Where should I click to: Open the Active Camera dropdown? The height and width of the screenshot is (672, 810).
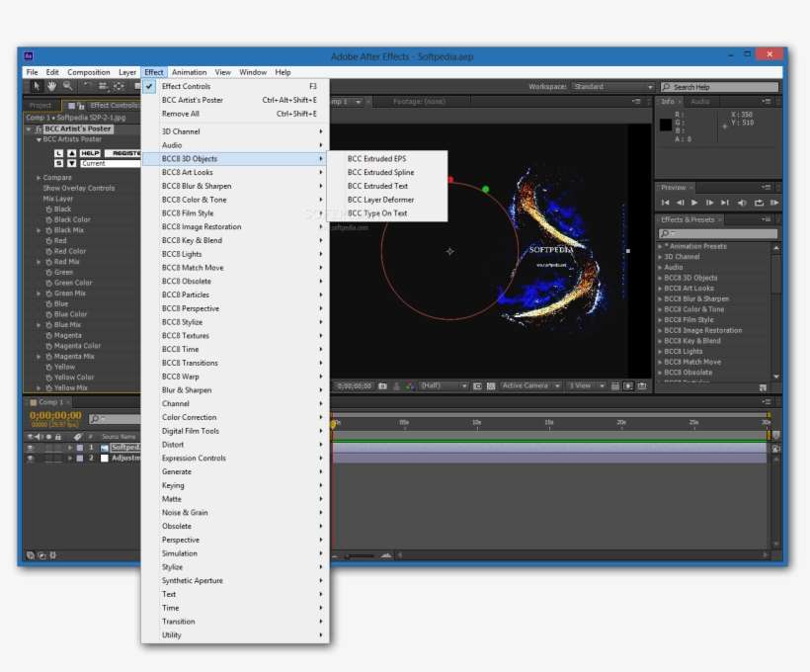[530, 386]
